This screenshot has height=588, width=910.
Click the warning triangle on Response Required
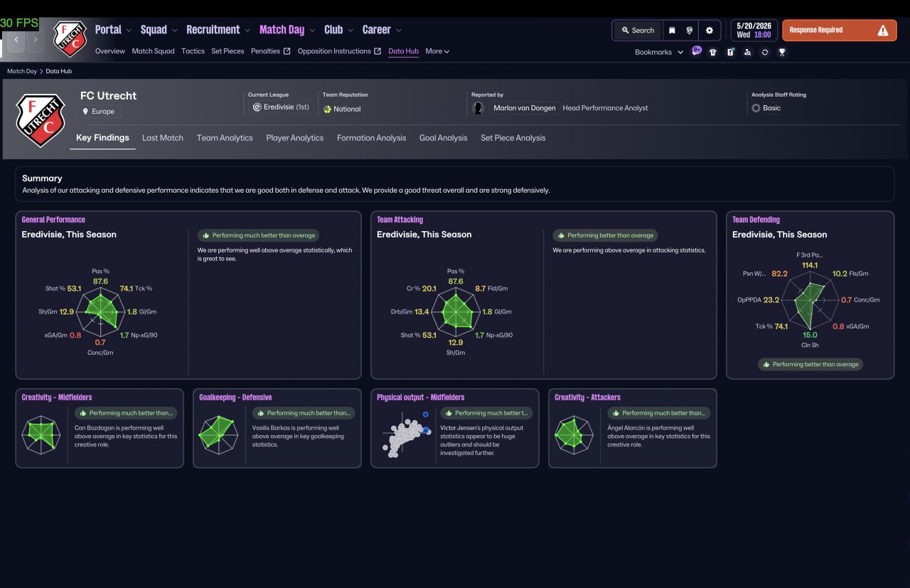point(882,31)
